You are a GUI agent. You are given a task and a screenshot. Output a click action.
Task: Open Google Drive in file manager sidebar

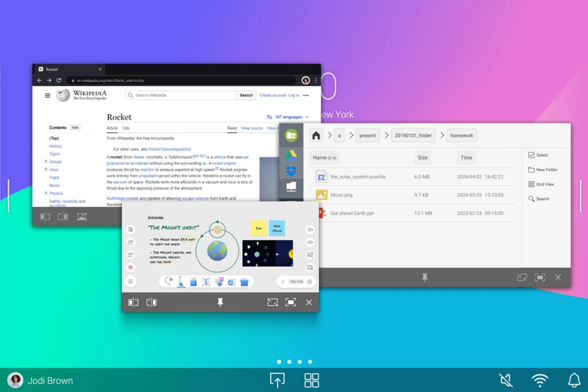(291, 155)
